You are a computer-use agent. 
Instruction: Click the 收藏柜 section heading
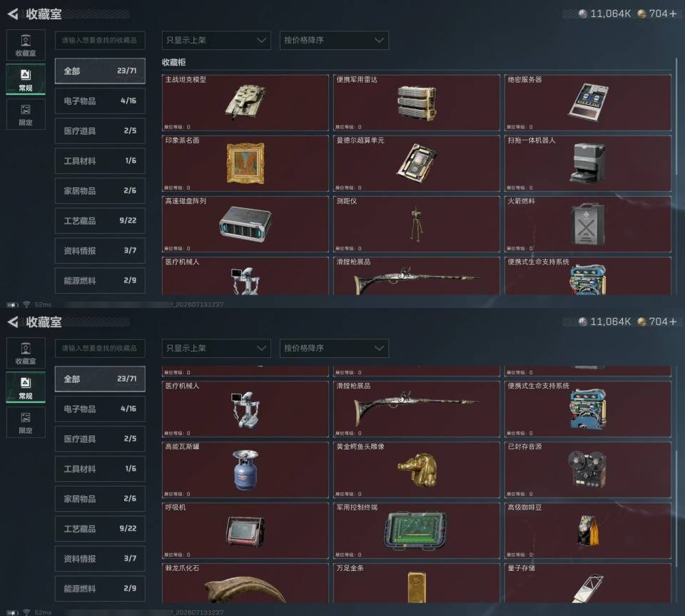(174, 63)
